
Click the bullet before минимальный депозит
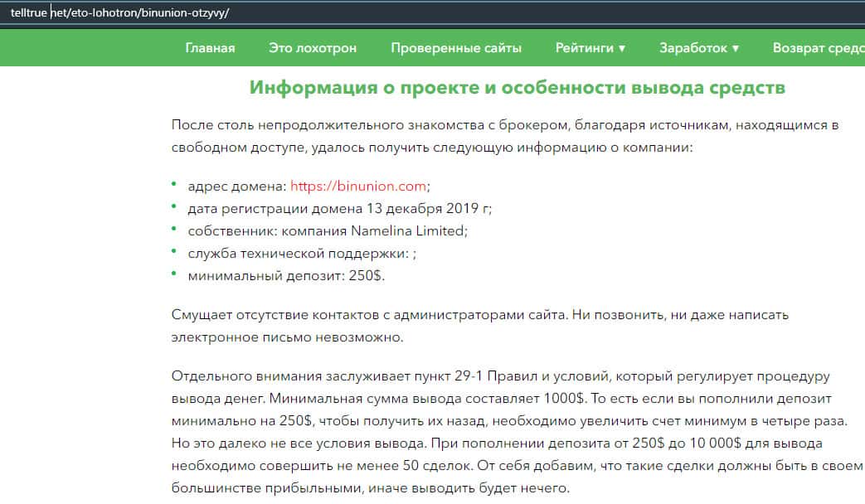tap(174, 275)
